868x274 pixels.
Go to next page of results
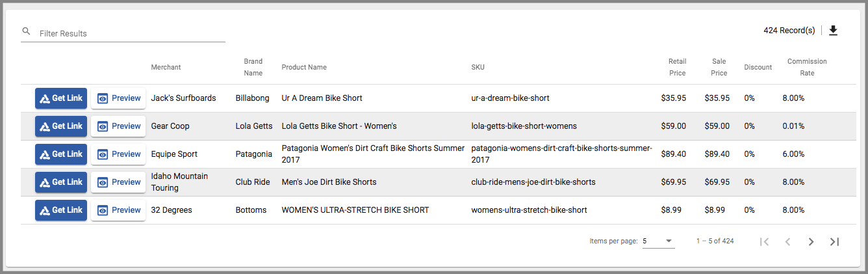tap(811, 241)
